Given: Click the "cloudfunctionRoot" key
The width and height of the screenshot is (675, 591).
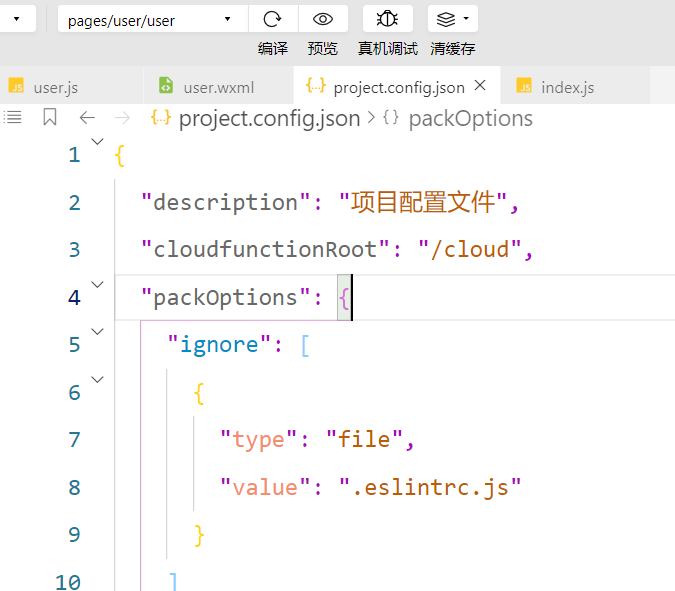Looking at the screenshot, I should tap(266, 250).
